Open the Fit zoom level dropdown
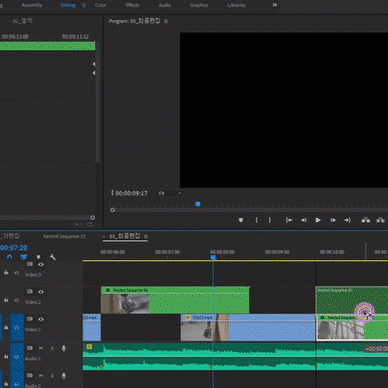 (170, 193)
